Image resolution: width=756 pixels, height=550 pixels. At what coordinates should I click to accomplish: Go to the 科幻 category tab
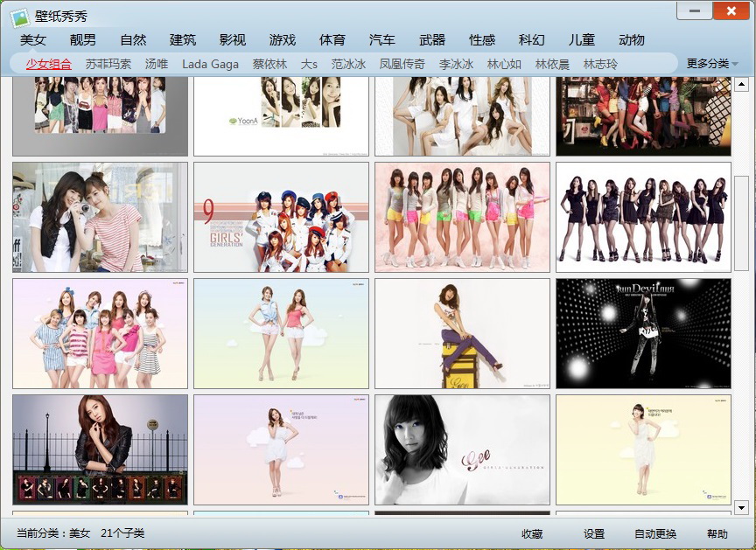point(532,40)
